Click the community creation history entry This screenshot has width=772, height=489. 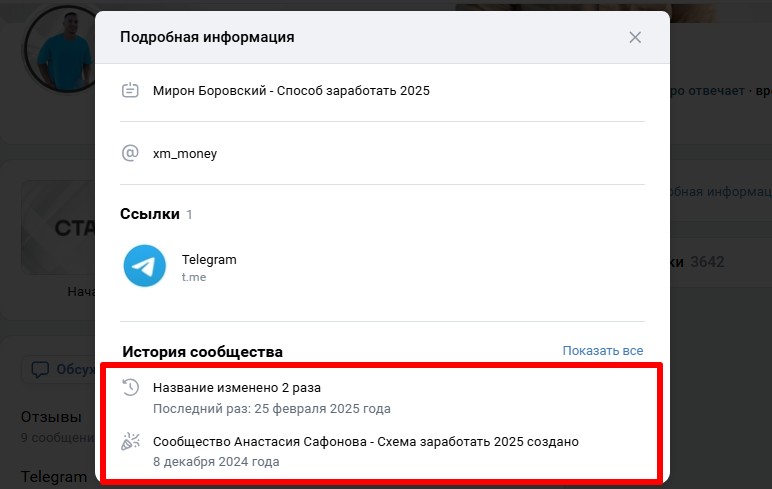click(366, 441)
